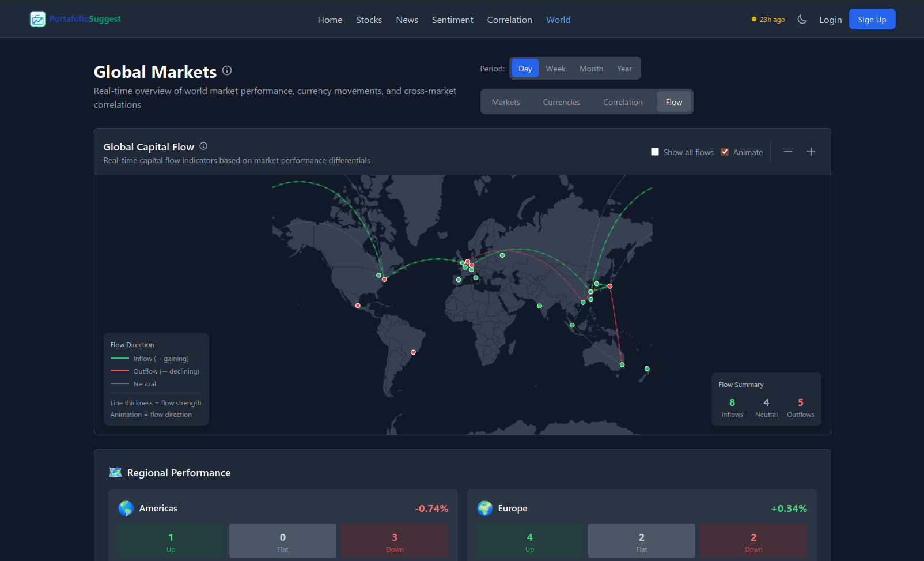Select the Week period option

coord(555,69)
